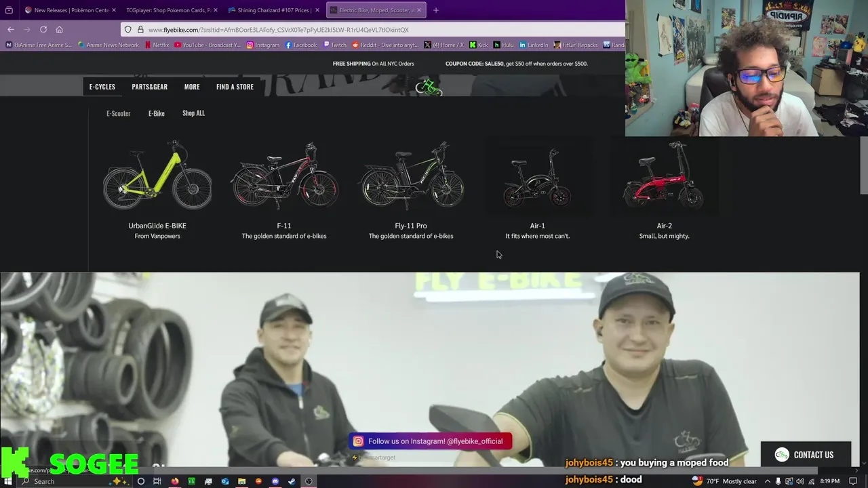Open the UrbanGlide E-BIKE product image

point(157,176)
